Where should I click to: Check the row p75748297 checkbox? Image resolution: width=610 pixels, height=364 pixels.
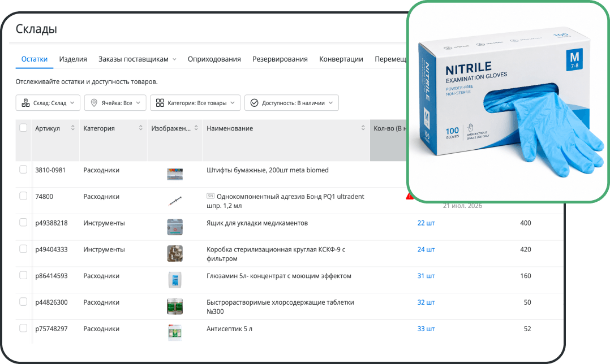[23, 328]
